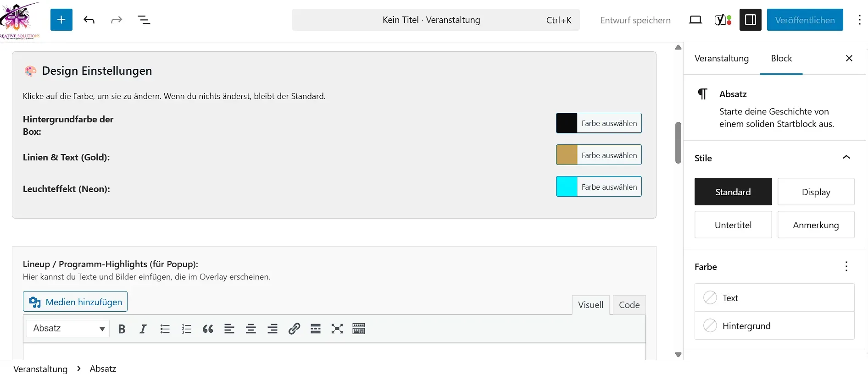Click the bold formatting button
Image resolution: width=868 pixels, height=374 pixels.
(122, 329)
